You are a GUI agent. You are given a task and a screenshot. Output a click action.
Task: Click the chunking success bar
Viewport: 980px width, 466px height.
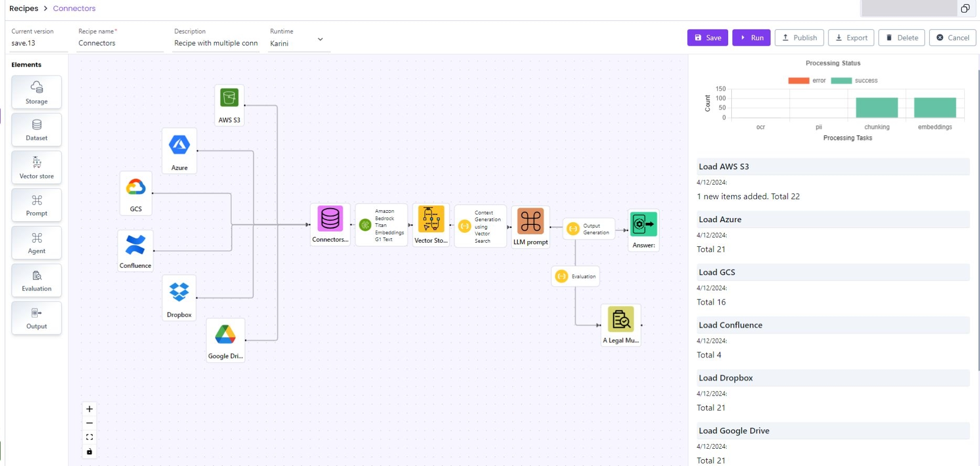pyautogui.click(x=877, y=108)
